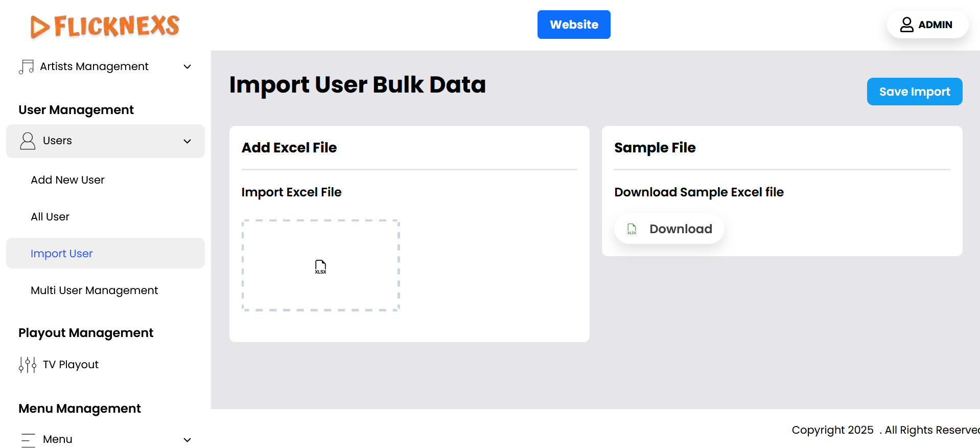
Task: Expand the Artists Management chevron
Action: [x=188, y=67]
